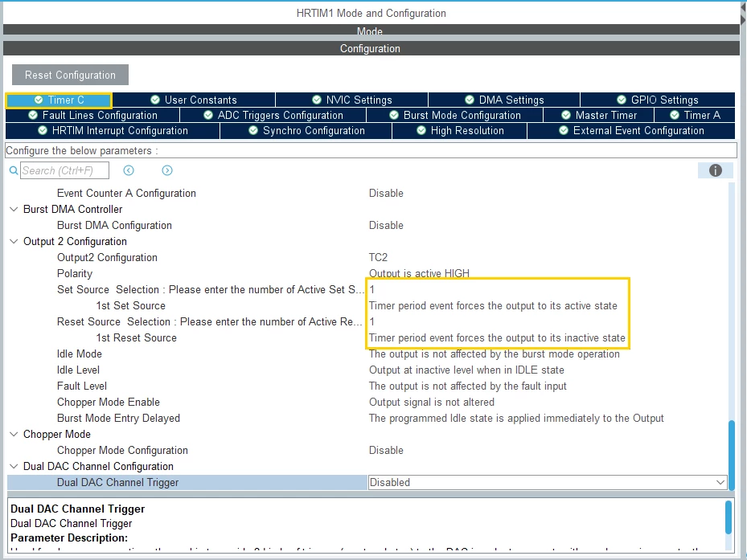747x560 pixels.
Task: Select the Idle Mode parameter row
Action: point(367,354)
